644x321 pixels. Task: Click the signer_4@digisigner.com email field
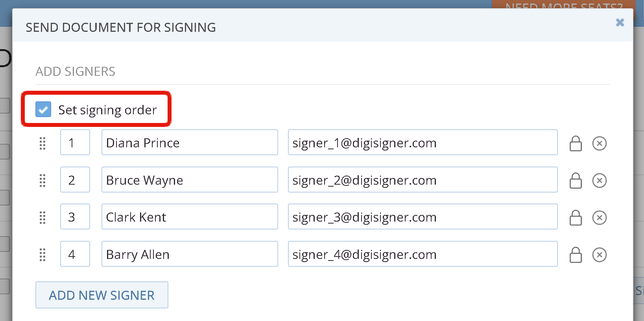423,254
